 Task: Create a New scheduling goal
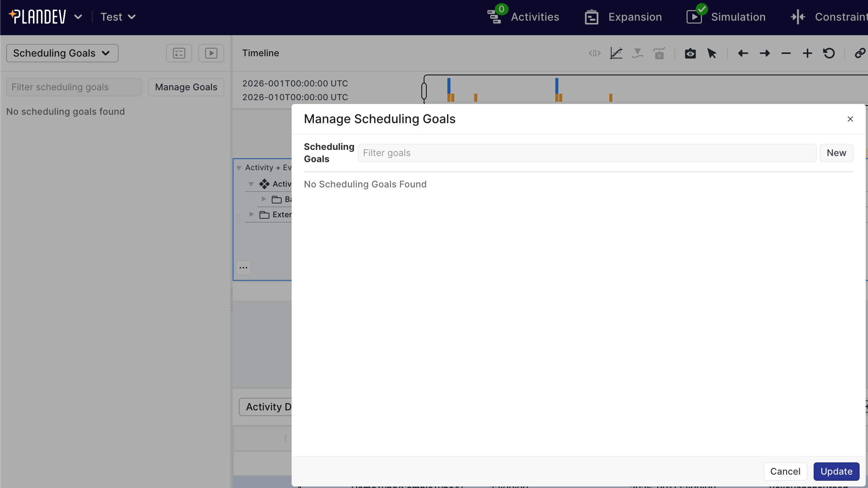(x=836, y=153)
